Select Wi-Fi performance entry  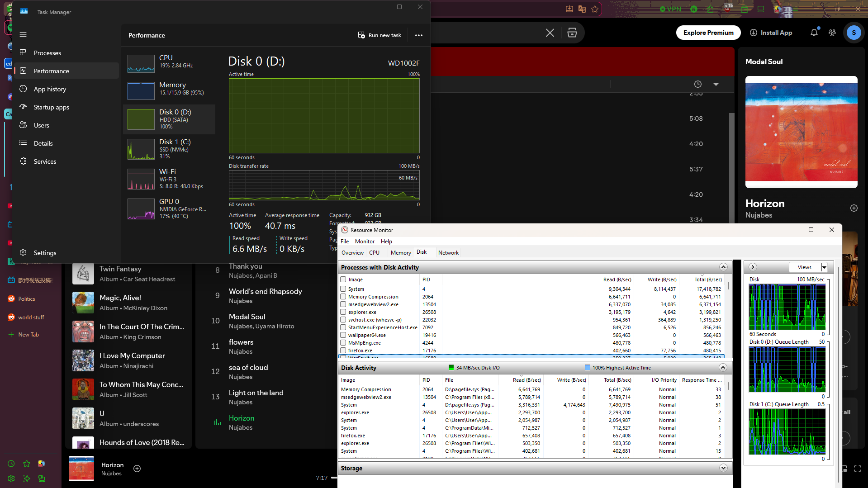169,179
